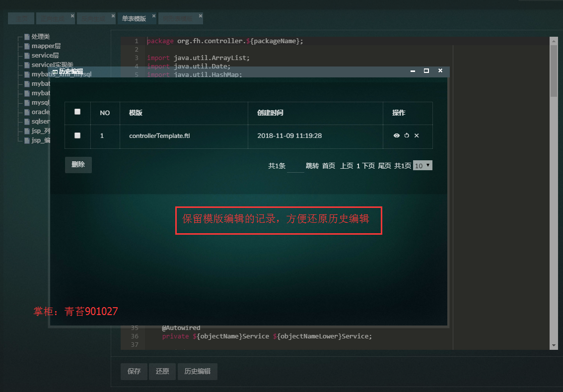Select the 处理类 file icon in tree
563x392 pixels.
pyautogui.click(x=27, y=37)
